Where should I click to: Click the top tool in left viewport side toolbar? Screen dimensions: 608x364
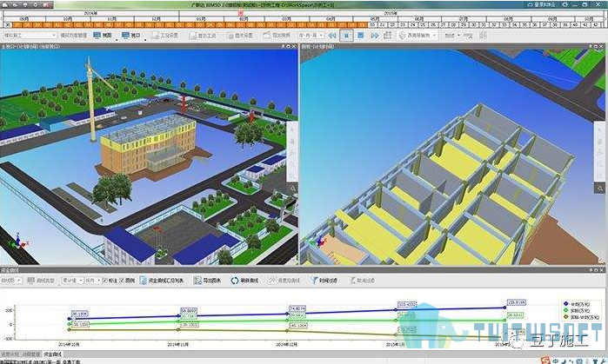point(292,129)
